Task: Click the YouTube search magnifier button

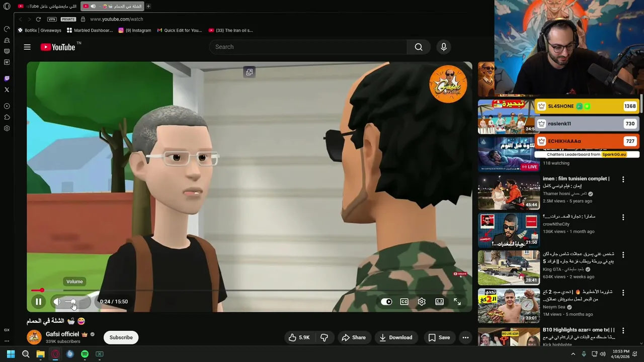Action: (x=419, y=47)
